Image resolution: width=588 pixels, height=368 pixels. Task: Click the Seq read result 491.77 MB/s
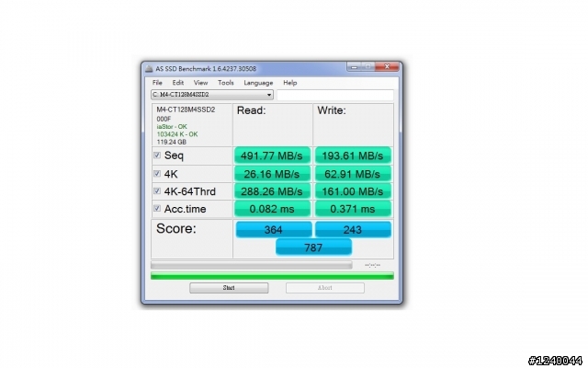pyautogui.click(x=272, y=155)
